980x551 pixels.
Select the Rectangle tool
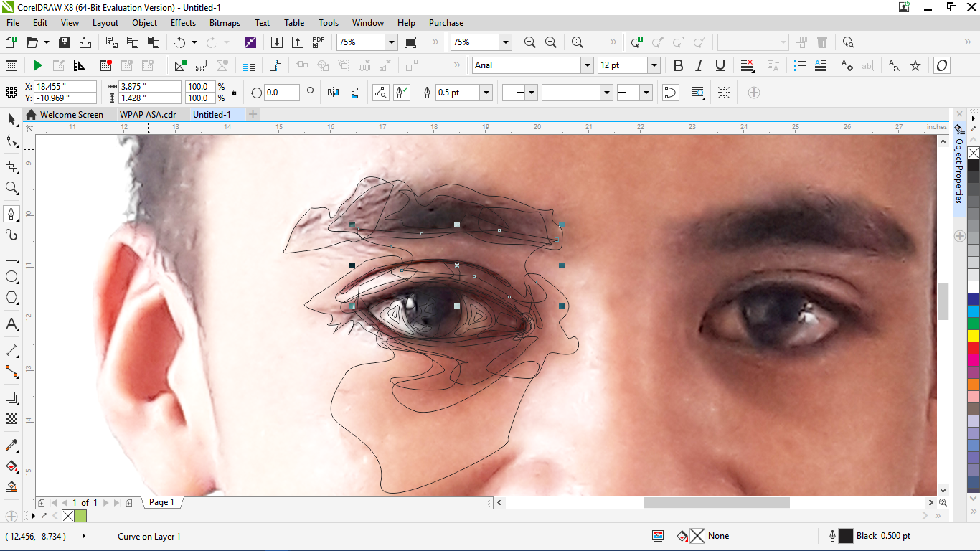click(11, 255)
